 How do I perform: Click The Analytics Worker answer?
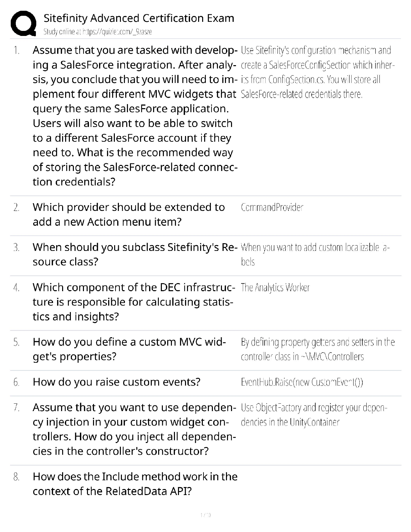(x=275, y=287)
